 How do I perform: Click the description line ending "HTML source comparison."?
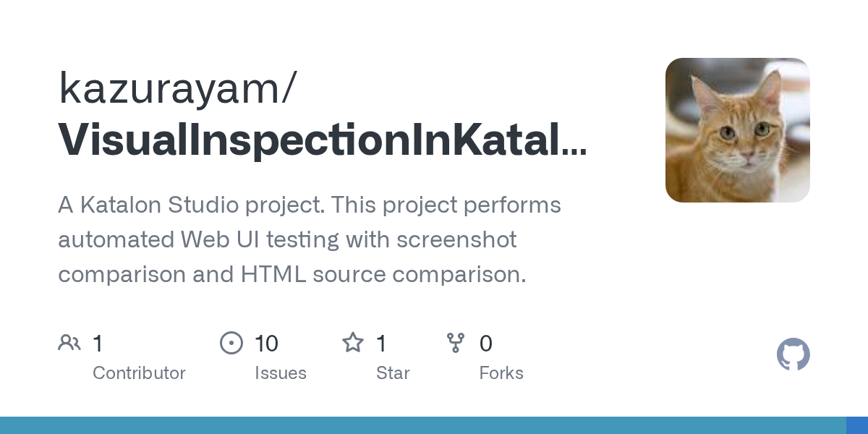pos(292,275)
